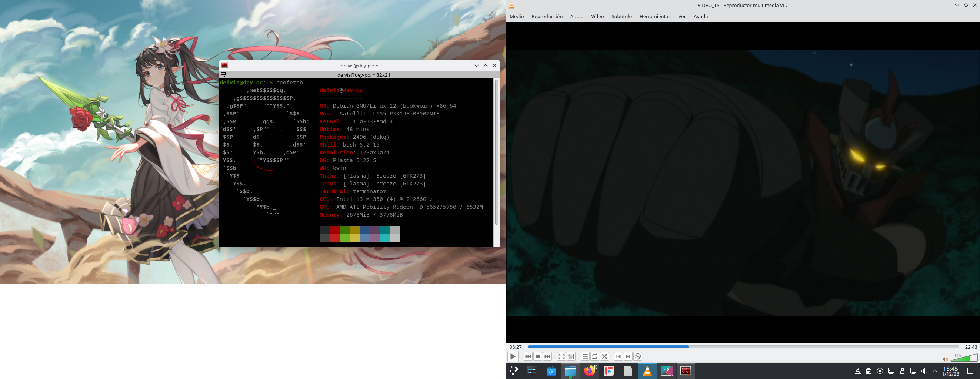Screen dimensions: 980x379
Task: Toggle shuffle/random playback in VLC
Action: [604, 356]
